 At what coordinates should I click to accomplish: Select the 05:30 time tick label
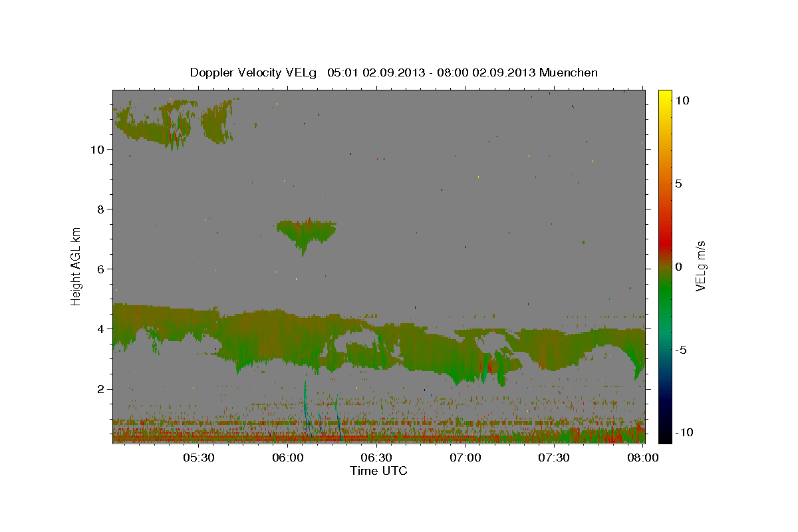(198, 458)
